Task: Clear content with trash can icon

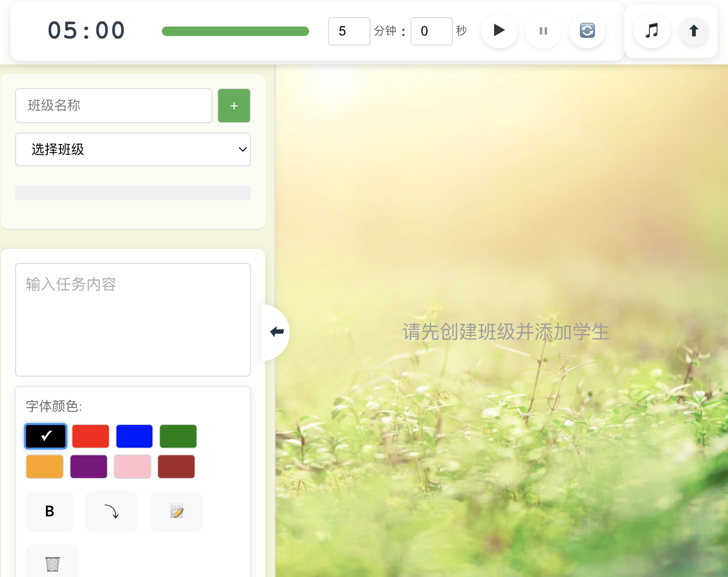Action: [52, 564]
